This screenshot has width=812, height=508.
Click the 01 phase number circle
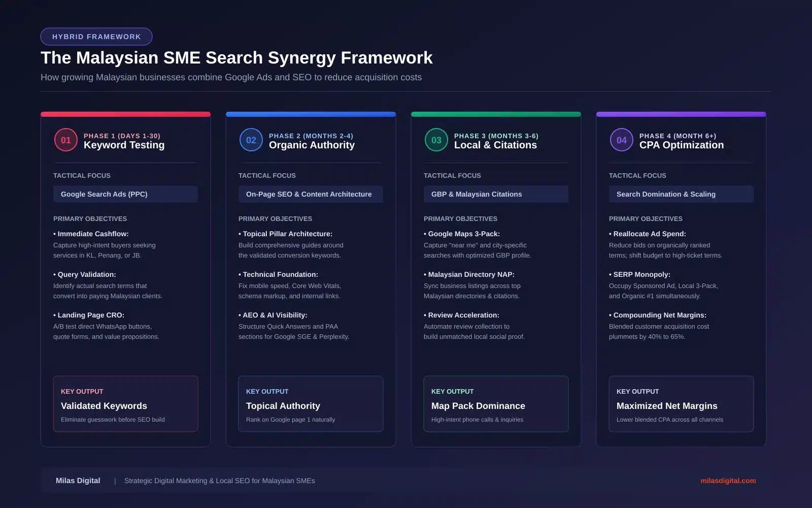(x=66, y=140)
